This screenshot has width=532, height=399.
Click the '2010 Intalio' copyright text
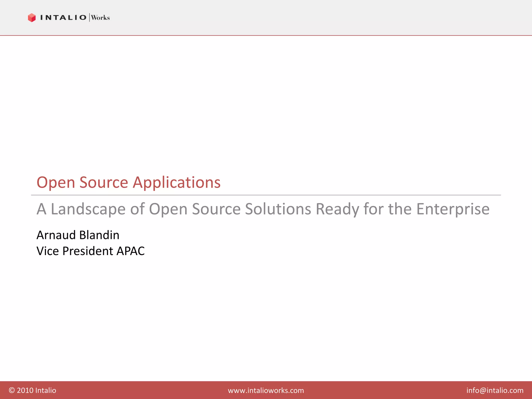coord(36,390)
